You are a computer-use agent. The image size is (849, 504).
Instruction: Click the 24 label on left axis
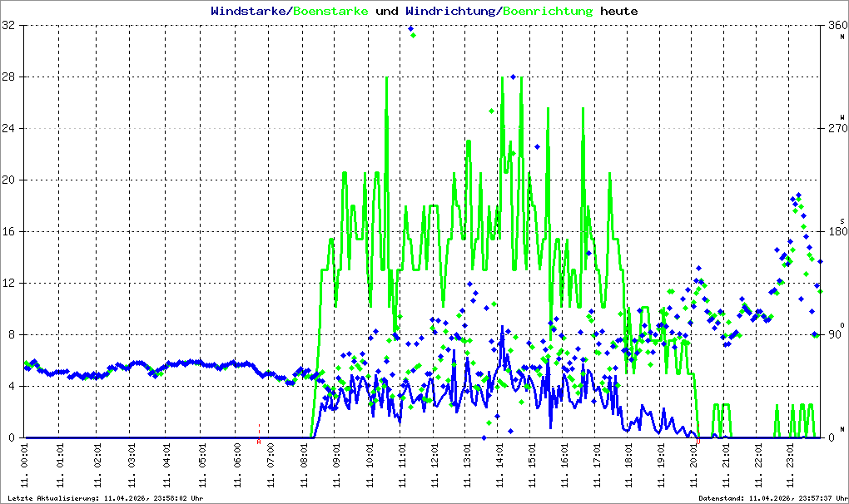[x=8, y=128]
